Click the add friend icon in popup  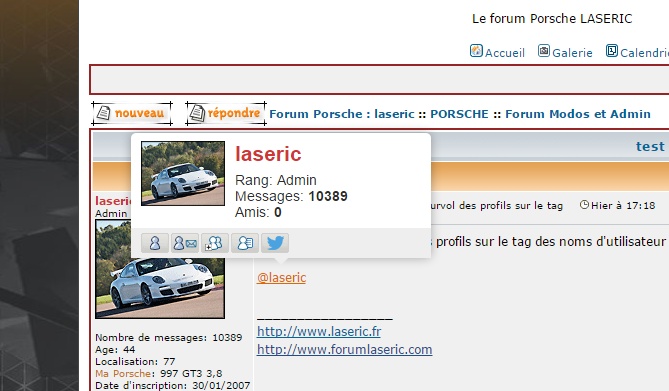(215, 243)
